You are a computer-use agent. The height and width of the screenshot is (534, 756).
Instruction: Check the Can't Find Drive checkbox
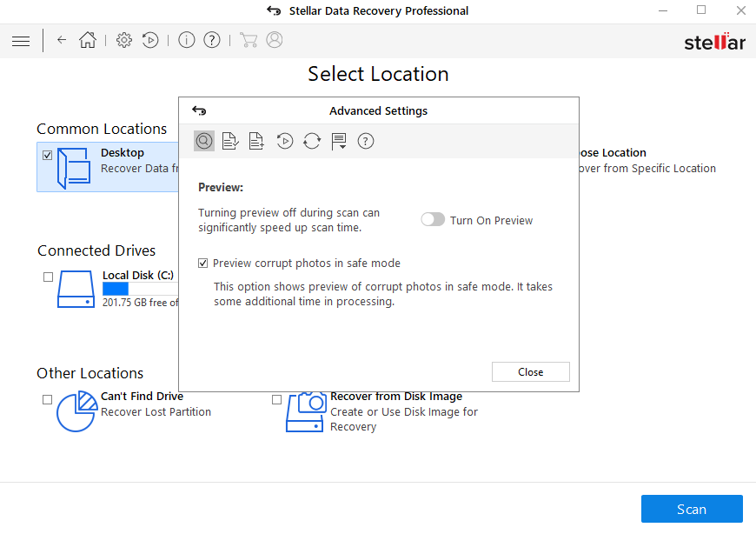47,399
